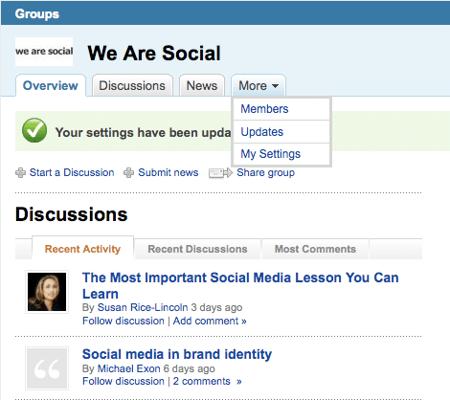Click the green checkmark confirmation icon

(x=34, y=130)
